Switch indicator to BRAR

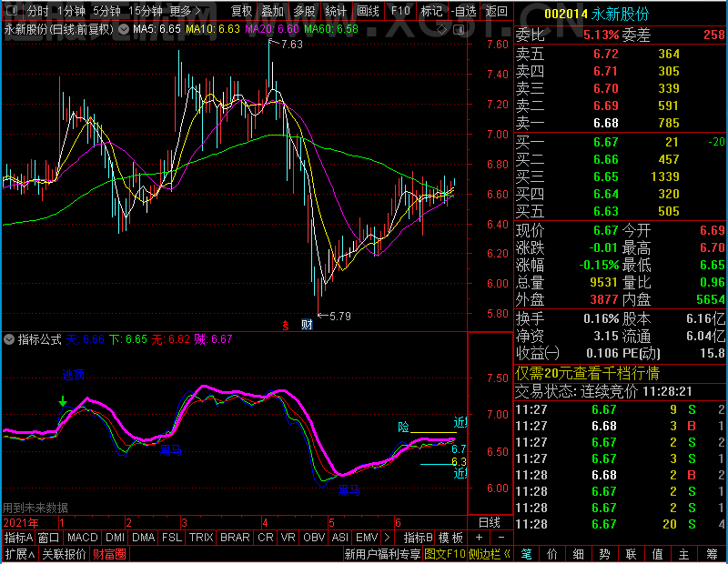pyautogui.click(x=235, y=538)
